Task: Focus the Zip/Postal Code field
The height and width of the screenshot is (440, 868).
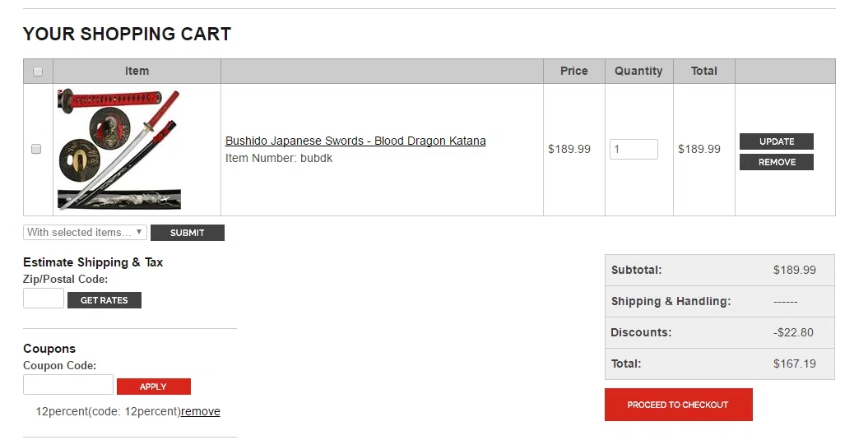Action: 43,299
